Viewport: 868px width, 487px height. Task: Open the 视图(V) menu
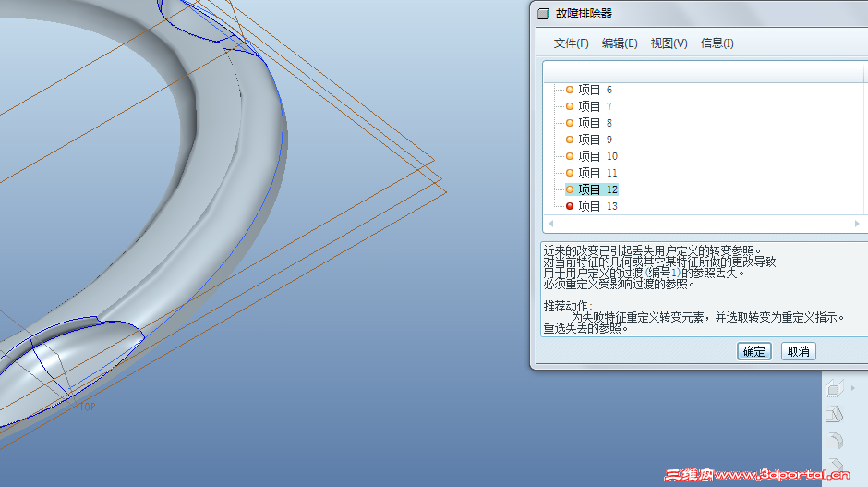tap(669, 43)
